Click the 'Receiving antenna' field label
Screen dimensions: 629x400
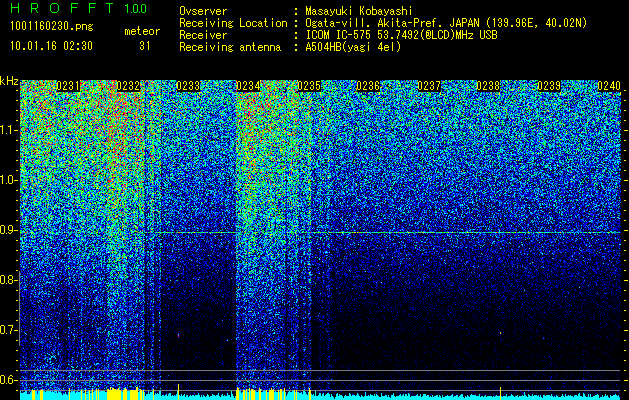click(230, 47)
